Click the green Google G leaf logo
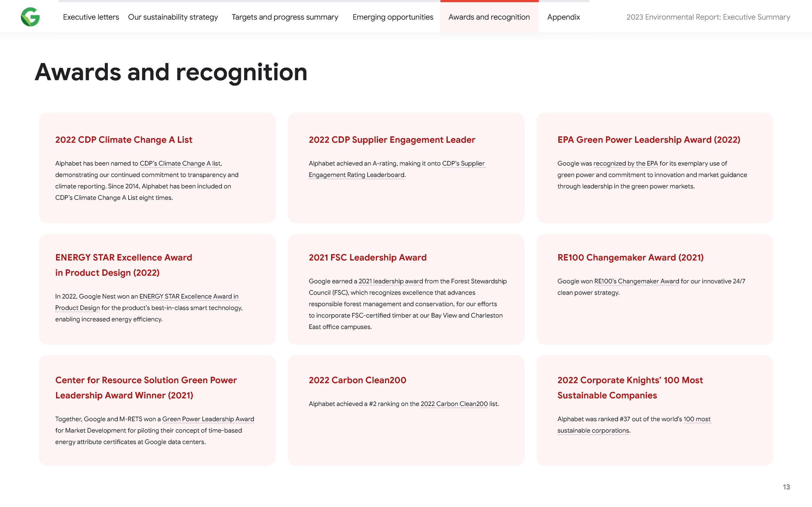Screen dimensions: 812x507 30,17
